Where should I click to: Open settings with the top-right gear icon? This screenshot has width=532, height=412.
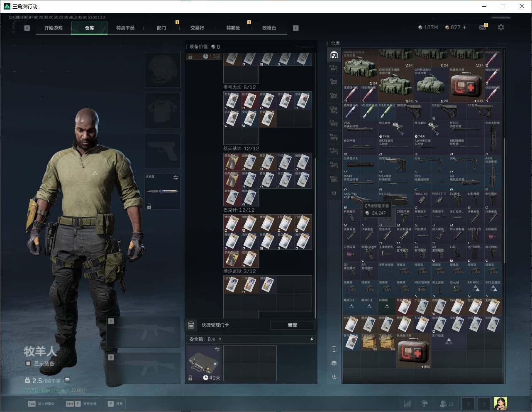pyautogui.click(x=501, y=27)
